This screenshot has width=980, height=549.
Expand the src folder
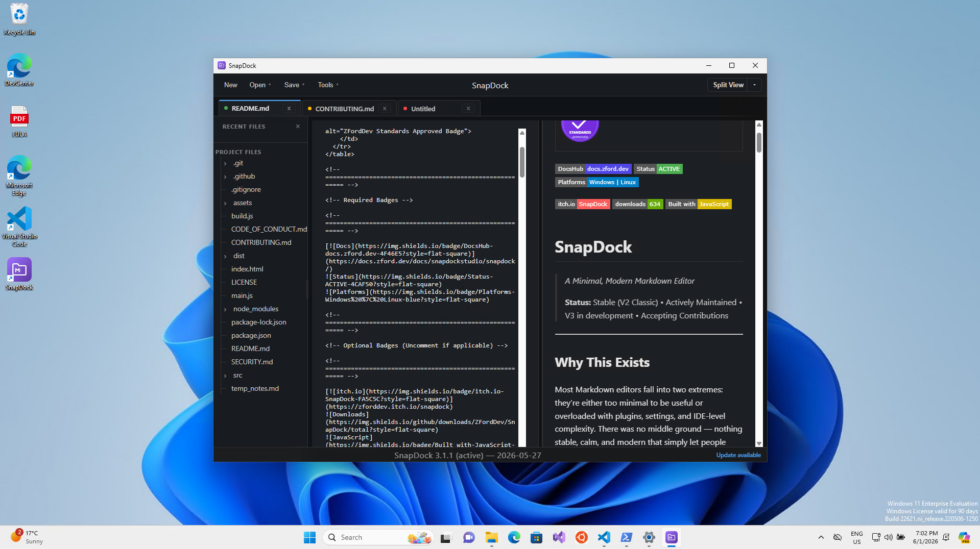pos(225,376)
